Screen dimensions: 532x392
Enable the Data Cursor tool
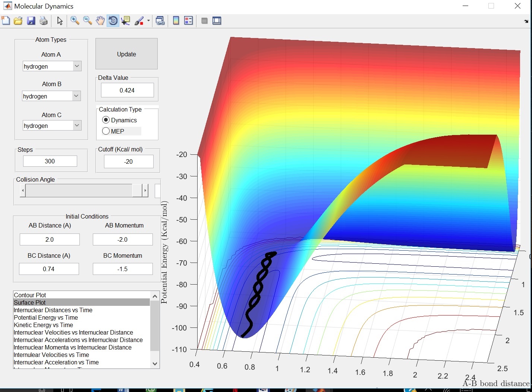click(126, 21)
